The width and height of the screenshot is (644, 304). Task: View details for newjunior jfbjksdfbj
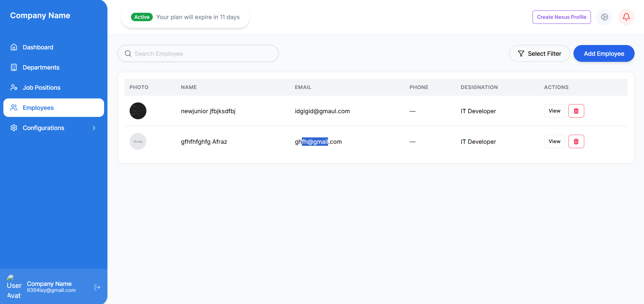pos(554,111)
